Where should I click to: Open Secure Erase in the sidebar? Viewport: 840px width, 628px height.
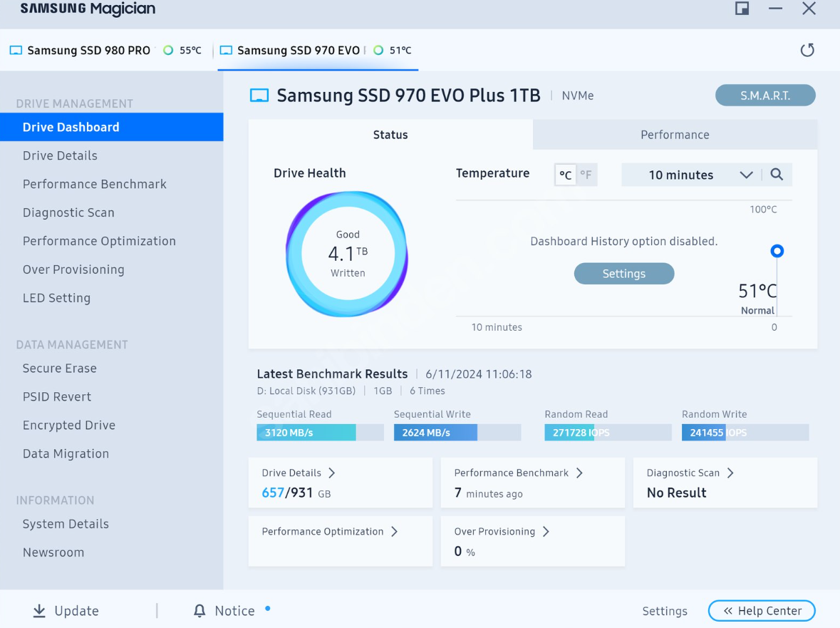(x=59, y=368)
